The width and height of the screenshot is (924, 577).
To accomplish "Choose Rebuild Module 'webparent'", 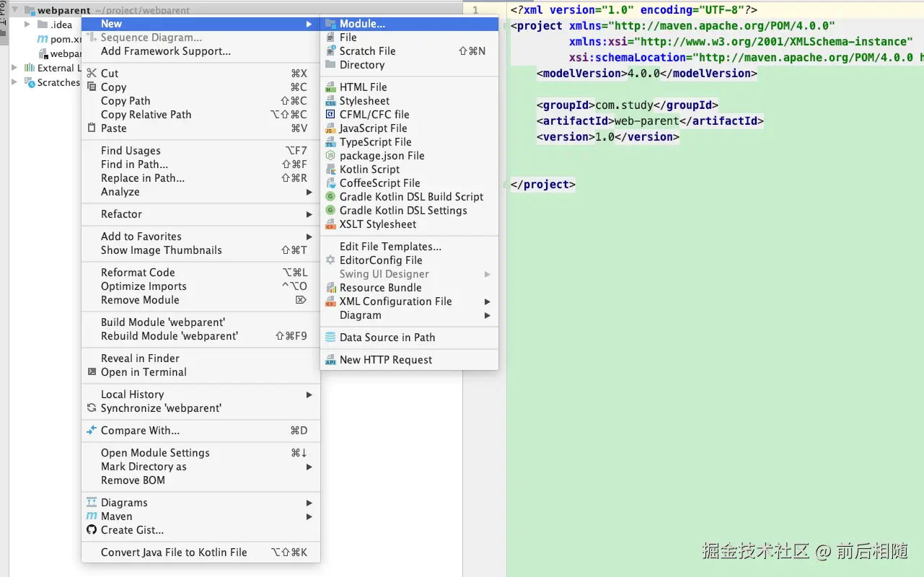I will (x=201, y=336).
